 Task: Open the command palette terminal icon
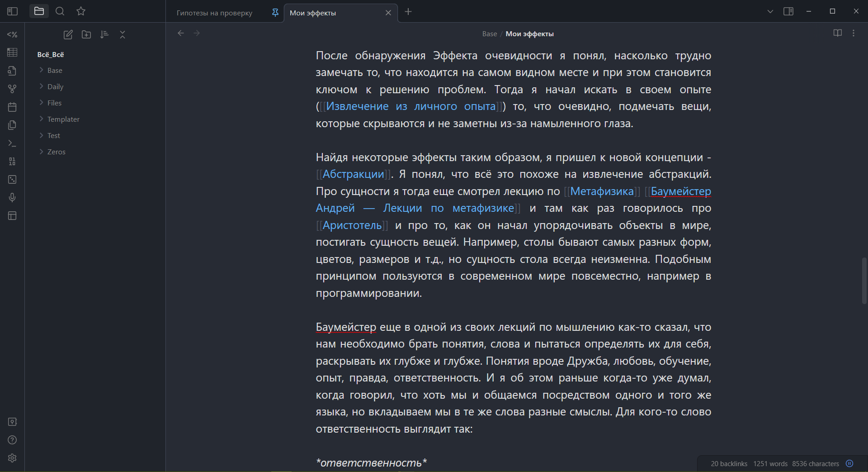coord(12,143)
